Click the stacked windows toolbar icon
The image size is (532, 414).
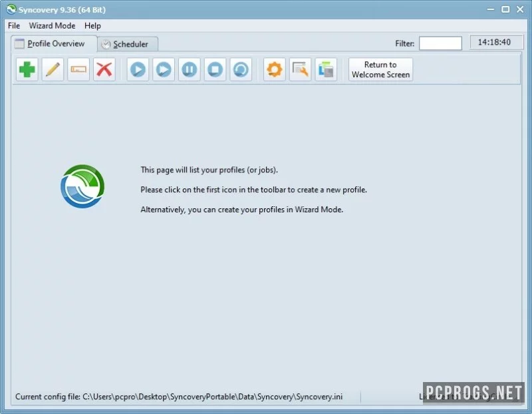coord(326,70)
